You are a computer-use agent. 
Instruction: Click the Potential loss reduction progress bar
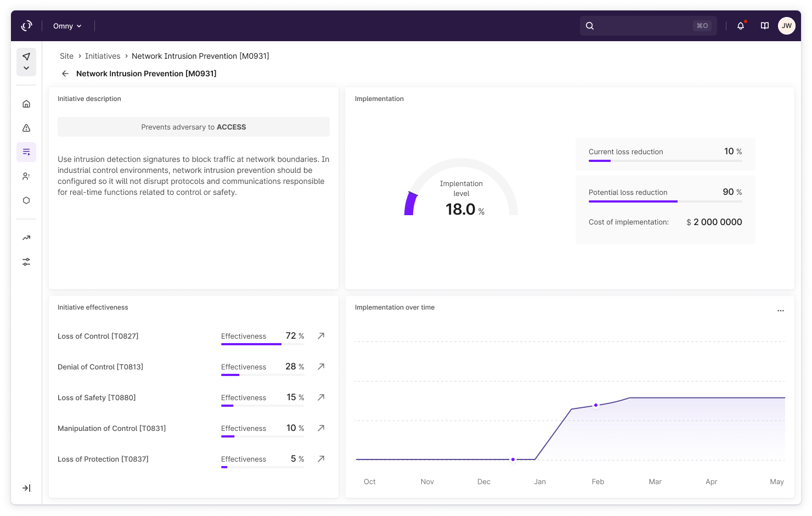(666, 201)
